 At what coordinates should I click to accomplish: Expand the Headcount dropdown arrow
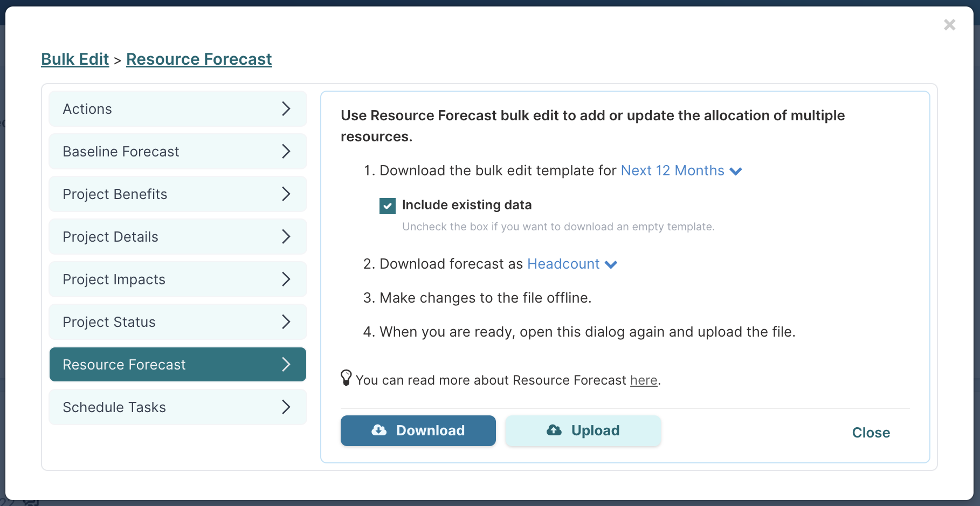click(x=611, y=264)
